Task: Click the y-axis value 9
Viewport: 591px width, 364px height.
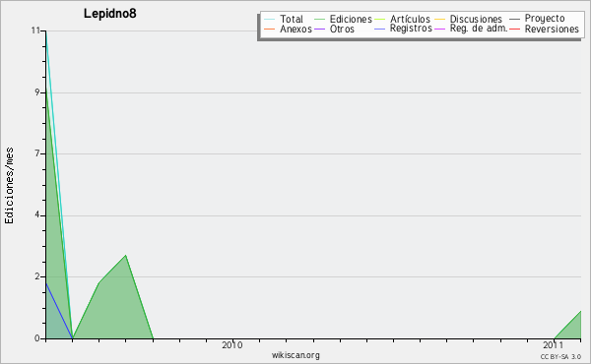Action: [x=37, y=92]
